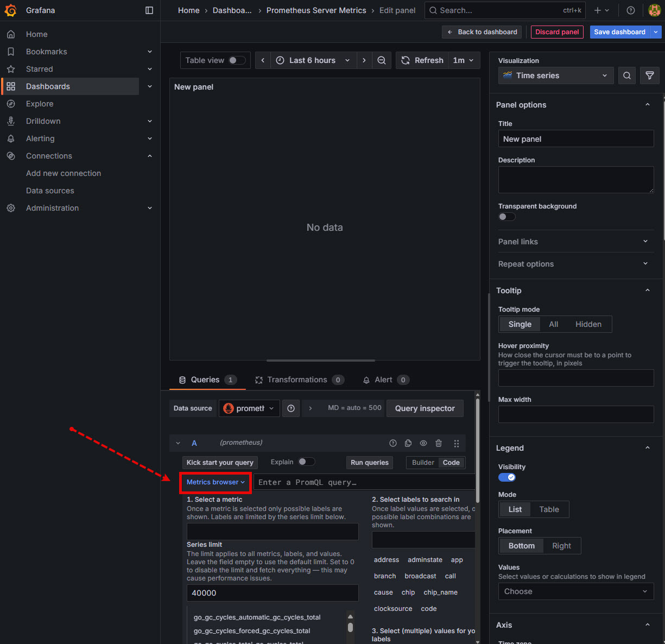Click the Grafana logo

tap(10, 10)
